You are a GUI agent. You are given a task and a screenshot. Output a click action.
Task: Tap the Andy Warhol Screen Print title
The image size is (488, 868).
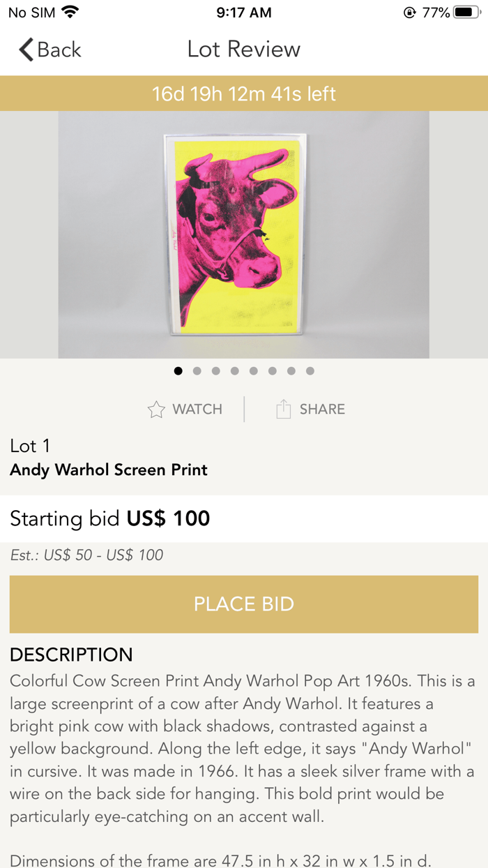tap(109, 470)
